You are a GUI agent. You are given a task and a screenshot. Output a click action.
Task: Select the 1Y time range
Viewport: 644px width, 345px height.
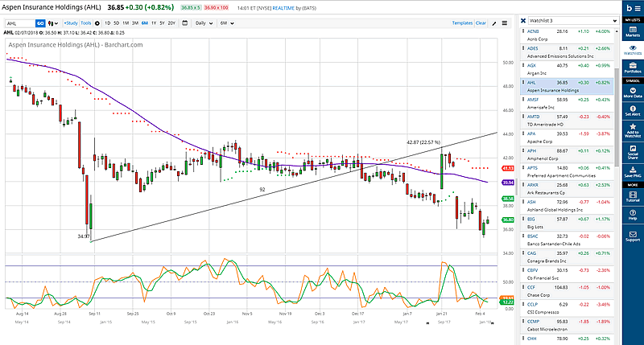[154, 23]
